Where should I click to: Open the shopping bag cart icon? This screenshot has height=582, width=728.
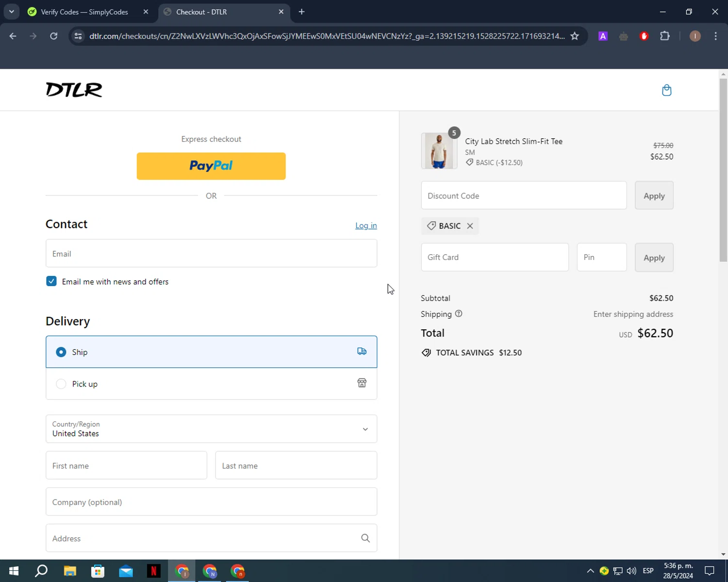[x=666, y=90]
